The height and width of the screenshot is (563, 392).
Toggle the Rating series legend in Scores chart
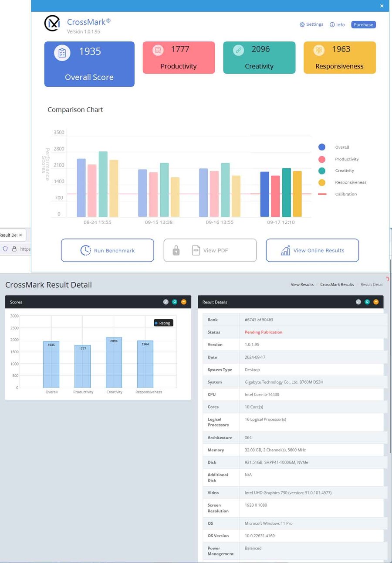163,323
